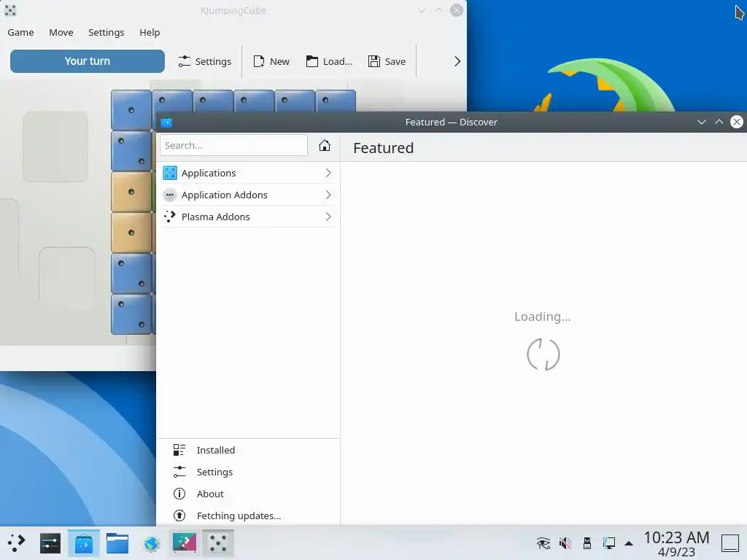Open System Settings from the taskbar
The width and height of the screenshot is (747, 560).
(50, 542)
